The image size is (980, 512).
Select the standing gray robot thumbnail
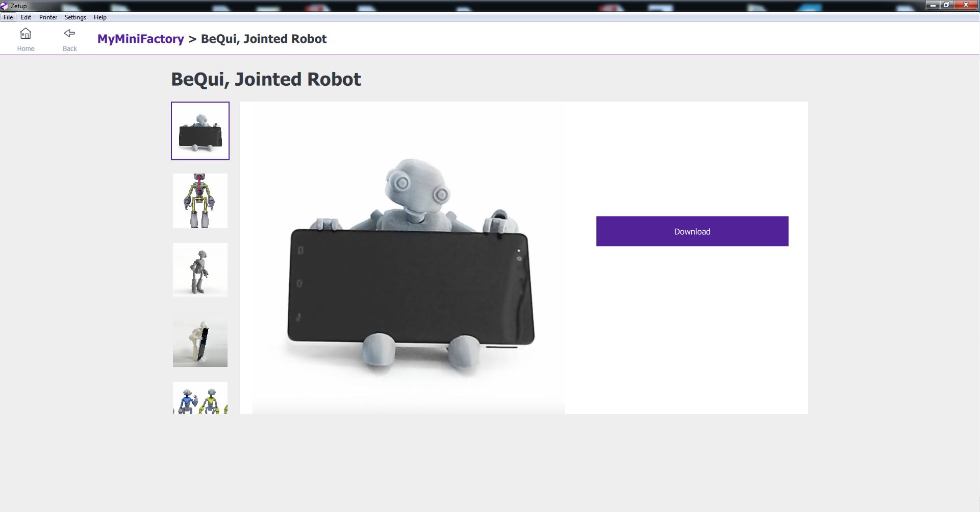click(200, 270)
